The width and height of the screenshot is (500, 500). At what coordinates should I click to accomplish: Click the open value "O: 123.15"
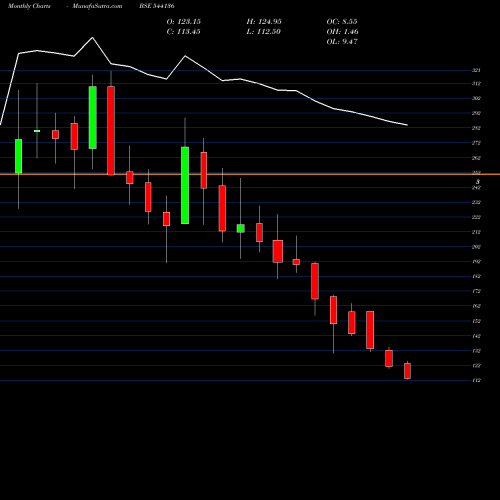point(184,22)
